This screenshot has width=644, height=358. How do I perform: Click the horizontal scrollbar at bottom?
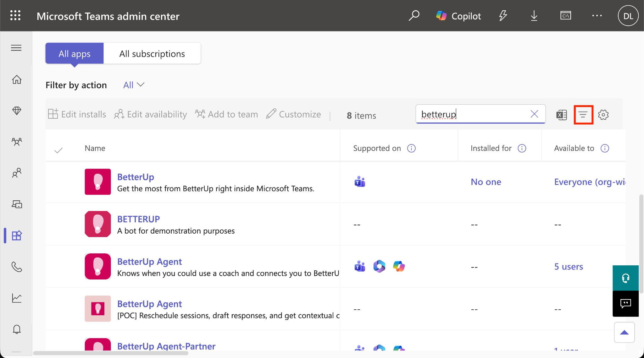111,353
